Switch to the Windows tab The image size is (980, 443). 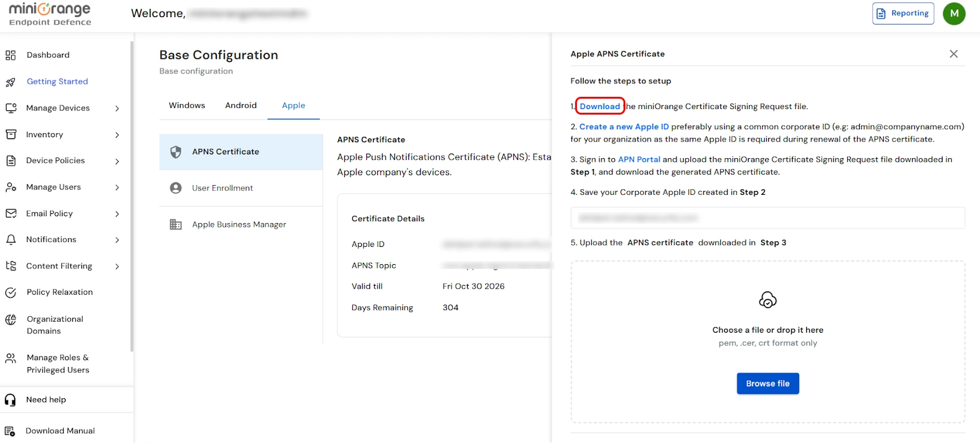point(187,105)
